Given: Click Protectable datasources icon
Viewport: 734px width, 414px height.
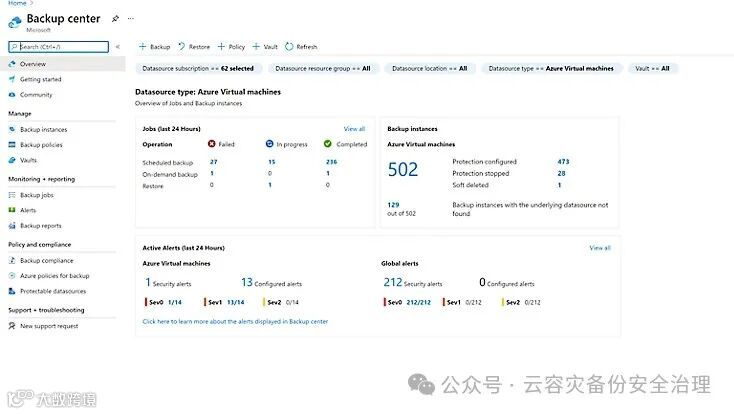Looking at the screenshot, I should pyautogui.click(x=12, y=291).
